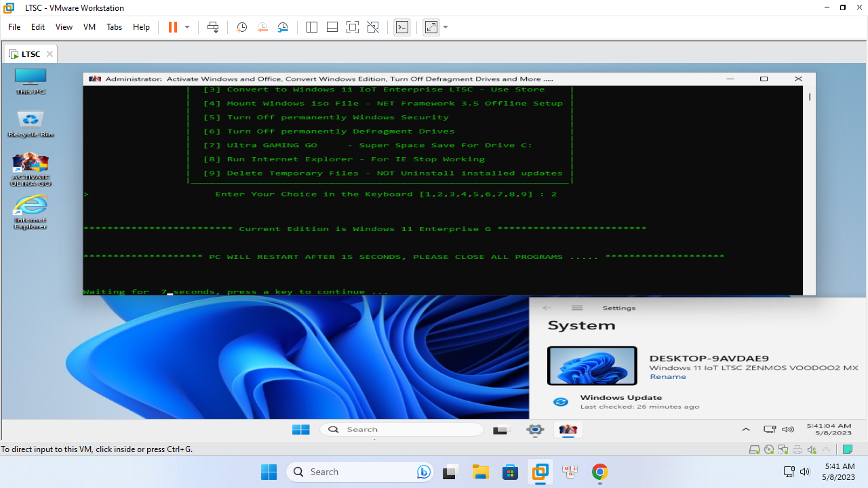Screen dimensions: 868x488
Task: Click the network adapter status icon
Action: click(x=783, y=449)
